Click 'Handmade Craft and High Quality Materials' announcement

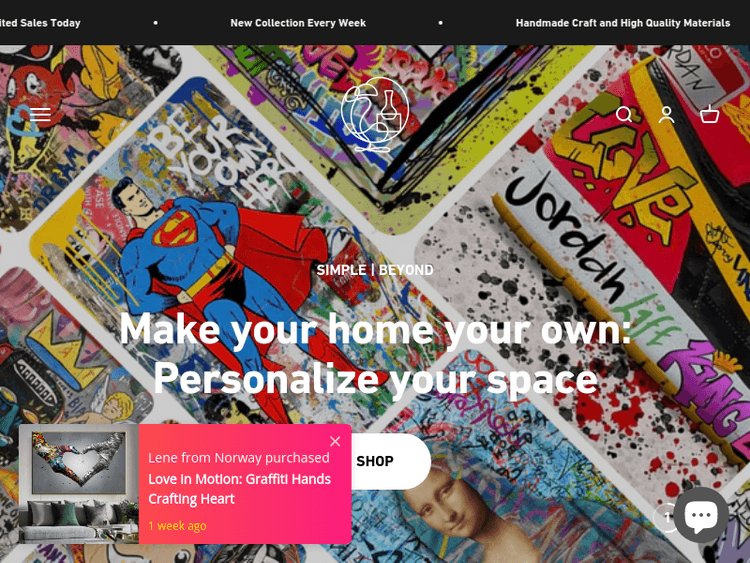pyautogui.click(x=623, y=23)
